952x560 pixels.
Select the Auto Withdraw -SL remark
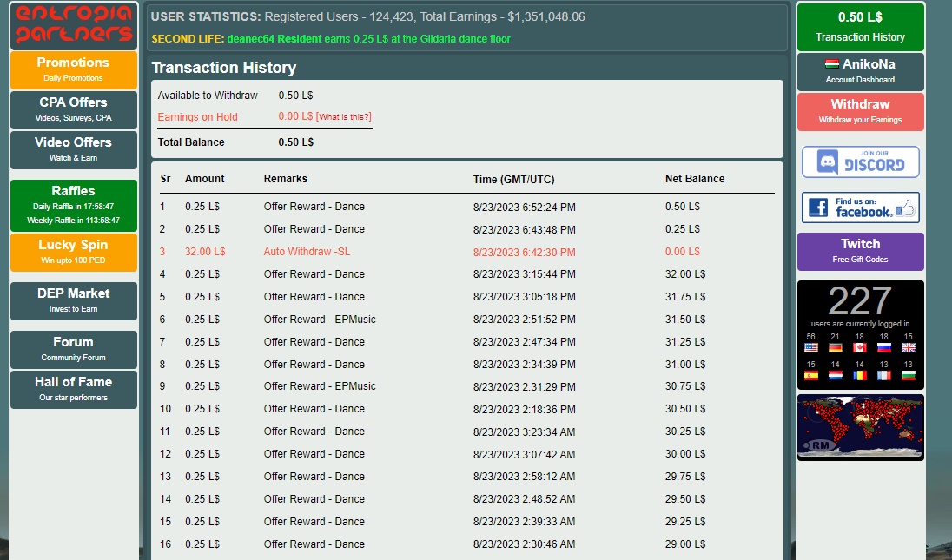pyautogui.click(x=307, y=251)
